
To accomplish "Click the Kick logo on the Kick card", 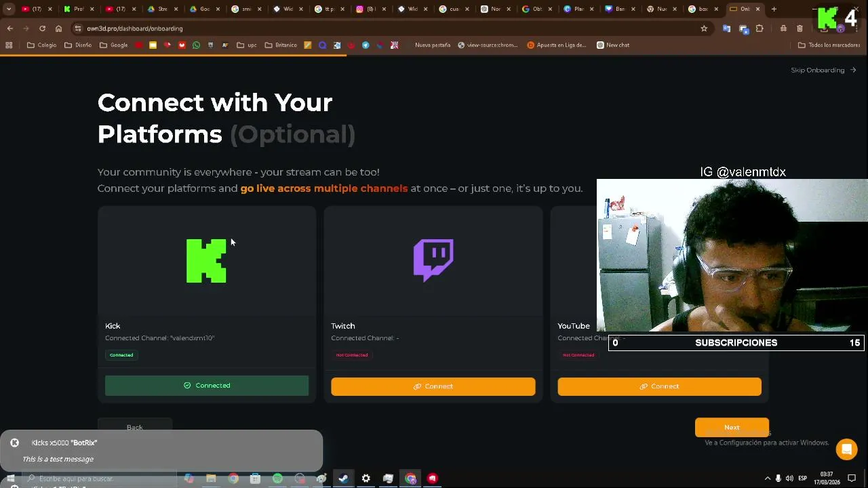I will 206,261.
